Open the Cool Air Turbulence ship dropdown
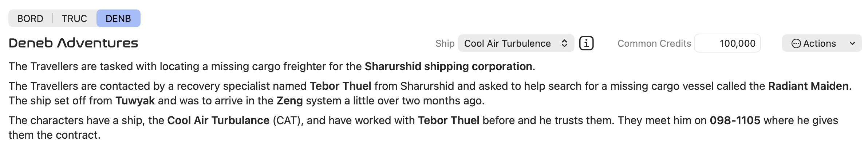Screen dimensions: 868x146 [516, 43]
